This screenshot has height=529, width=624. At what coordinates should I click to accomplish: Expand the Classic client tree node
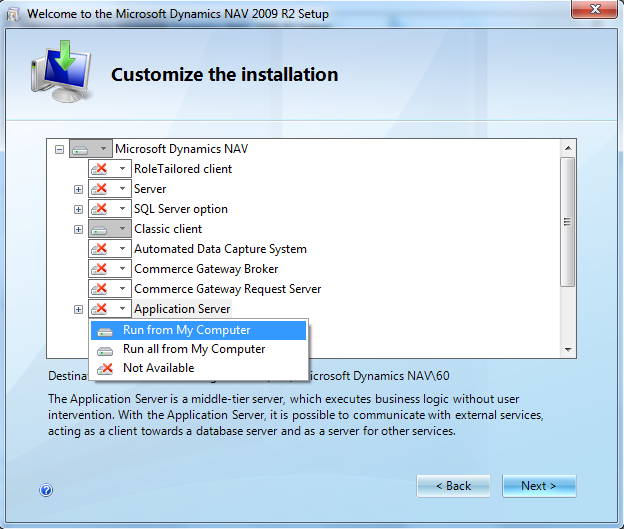point(78,230)
